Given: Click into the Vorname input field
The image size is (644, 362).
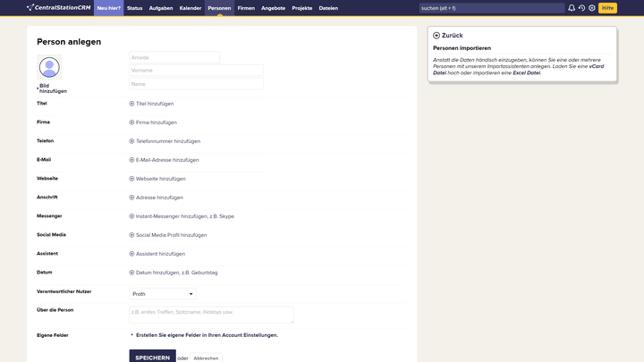Looking at the screenshot, I should [196, 71].
